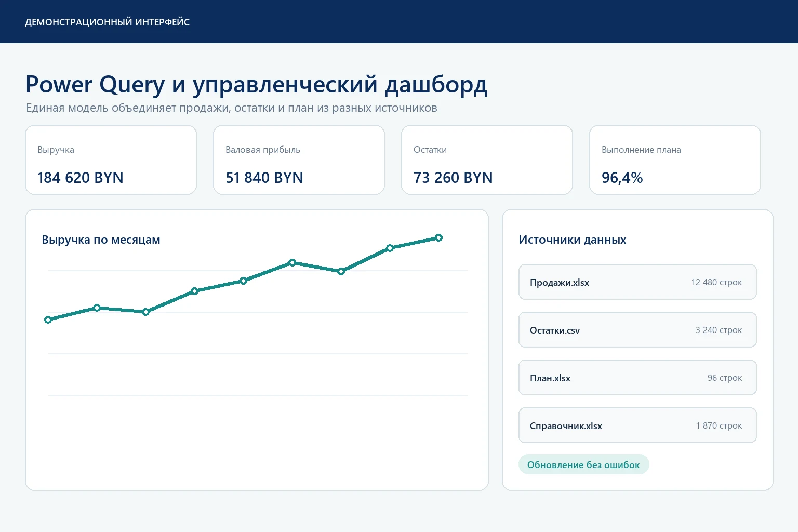Click the Обновление без ошибок status badge

click(x=583, y=464)
